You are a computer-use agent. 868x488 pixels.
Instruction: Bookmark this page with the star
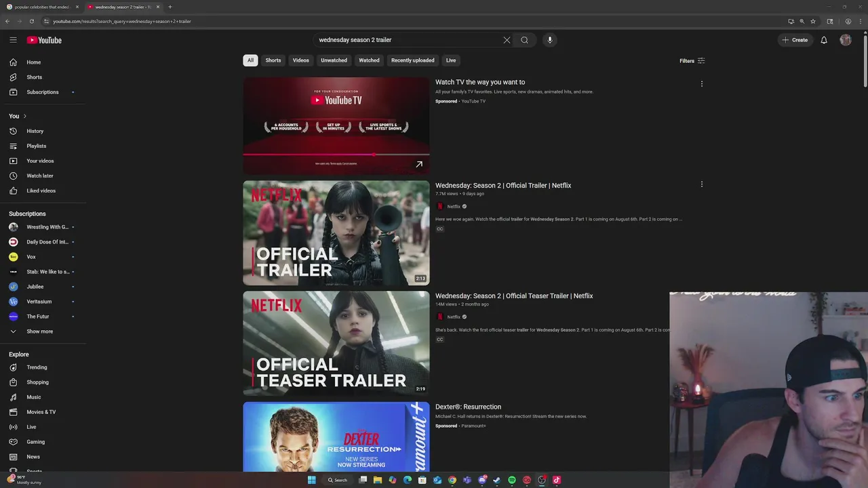coord(813,21)
